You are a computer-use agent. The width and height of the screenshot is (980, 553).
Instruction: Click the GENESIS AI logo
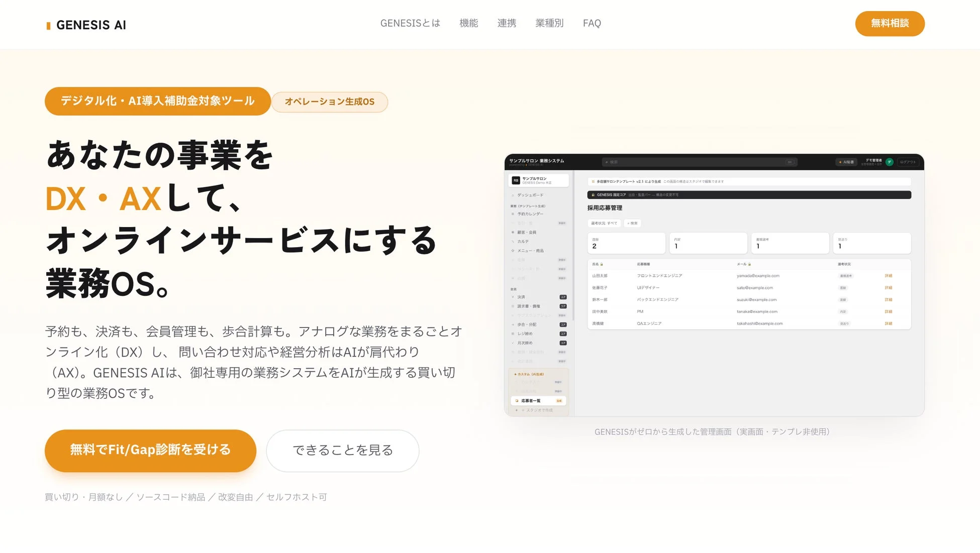tap(86, 25)
